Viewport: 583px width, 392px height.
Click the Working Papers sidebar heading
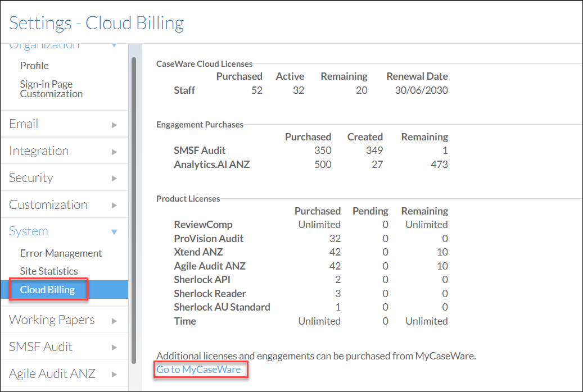pos(52,320)
